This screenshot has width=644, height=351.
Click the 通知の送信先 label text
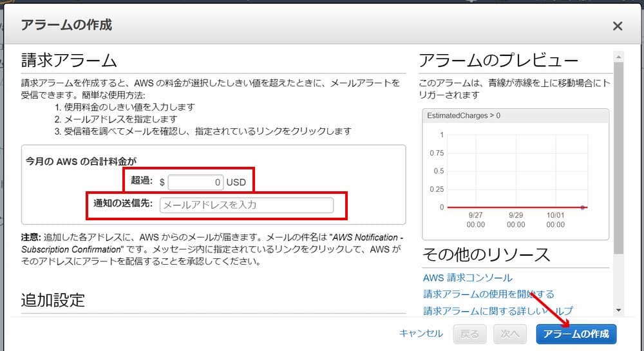pos(122,204)
